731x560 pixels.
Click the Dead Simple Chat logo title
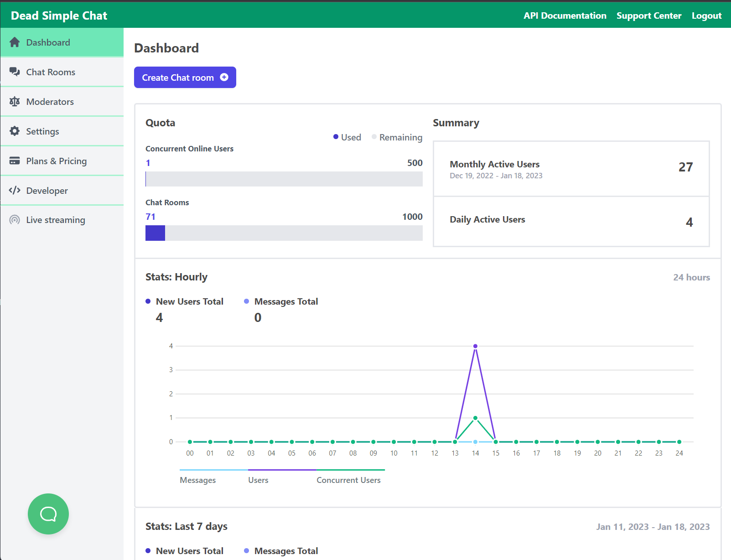(59, 16)
